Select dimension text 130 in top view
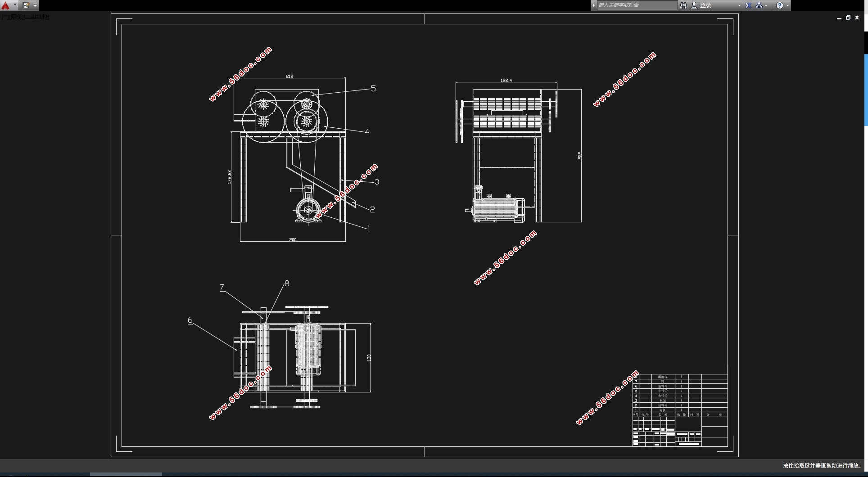Image resolution: width=868 pixels, height=477 pixels. [x=369, y=358]
